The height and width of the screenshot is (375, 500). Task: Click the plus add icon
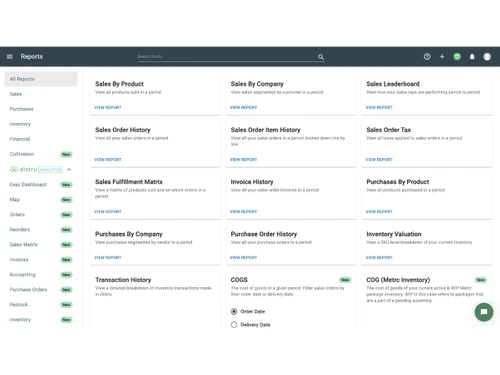click(442, 57)
